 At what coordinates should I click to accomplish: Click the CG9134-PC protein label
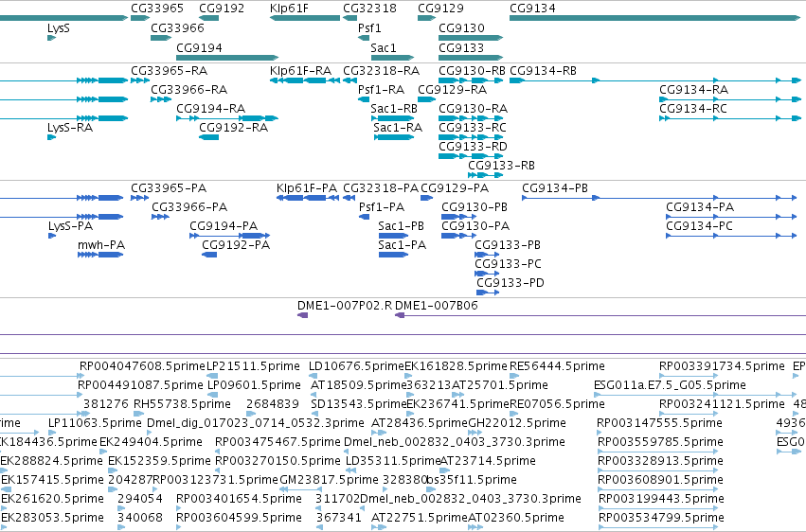pyautogui.click(x=700, y=226)
